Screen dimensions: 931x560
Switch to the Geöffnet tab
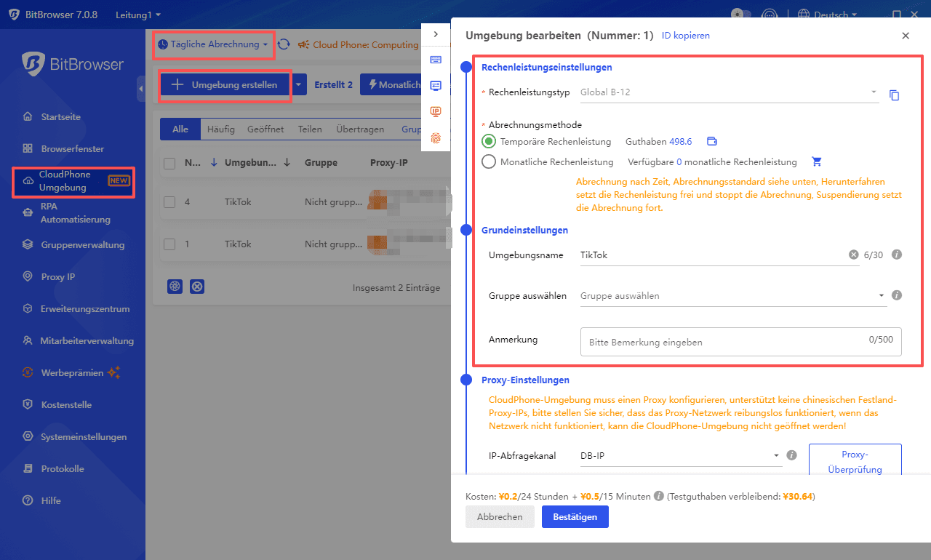click(265, 129)
